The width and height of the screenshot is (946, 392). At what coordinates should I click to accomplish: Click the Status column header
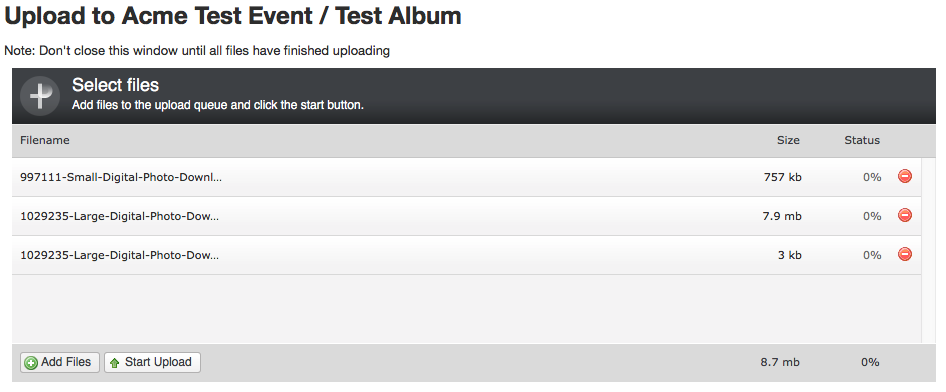click(862, 140)
